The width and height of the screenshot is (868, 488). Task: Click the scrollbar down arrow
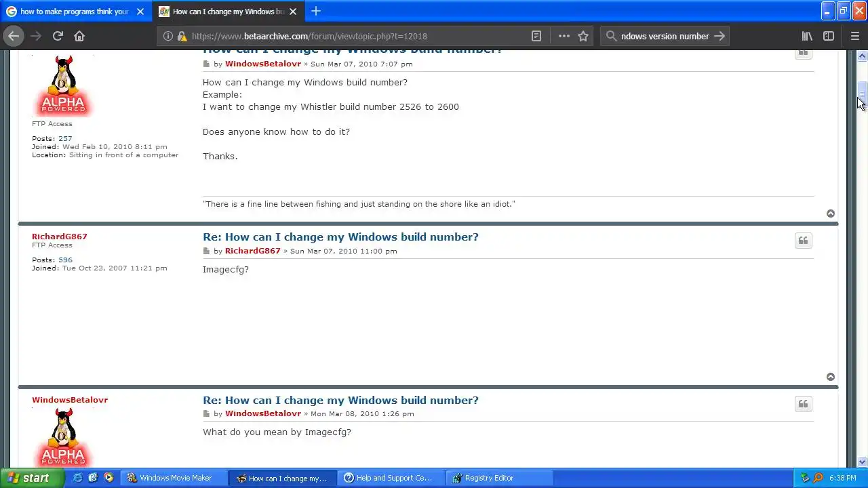[862, 462]
